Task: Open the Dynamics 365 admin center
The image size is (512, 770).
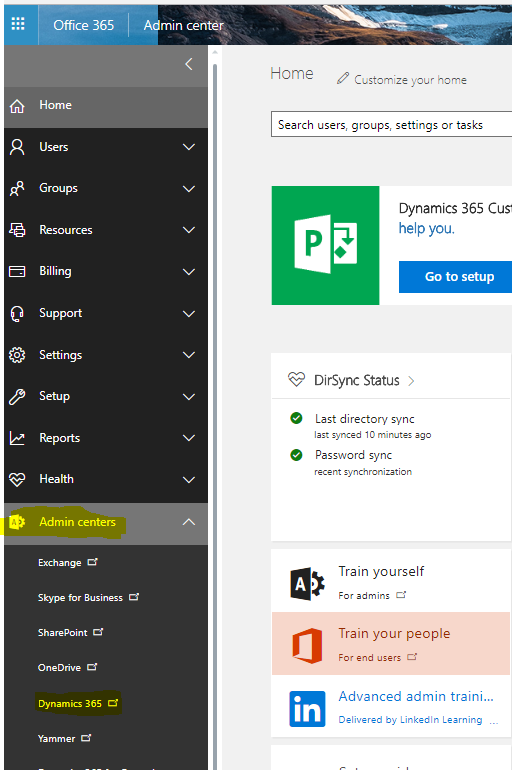Action: click(x=70, y=703)
